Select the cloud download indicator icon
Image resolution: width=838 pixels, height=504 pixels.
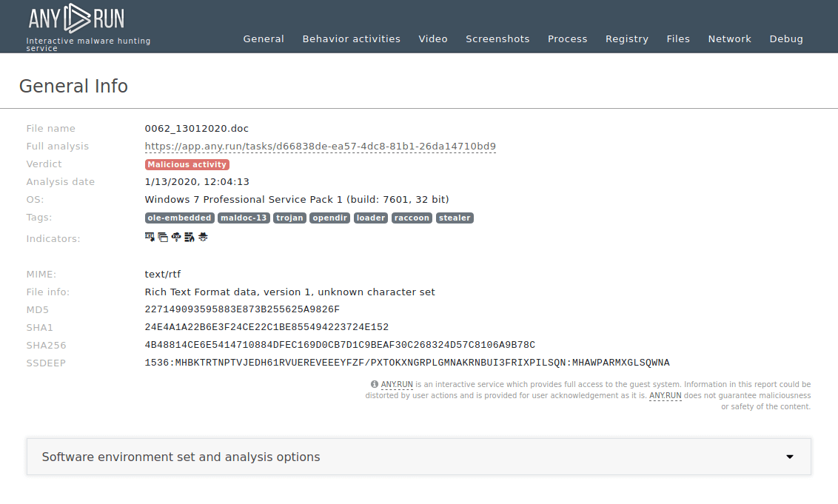tap(176, 237)
